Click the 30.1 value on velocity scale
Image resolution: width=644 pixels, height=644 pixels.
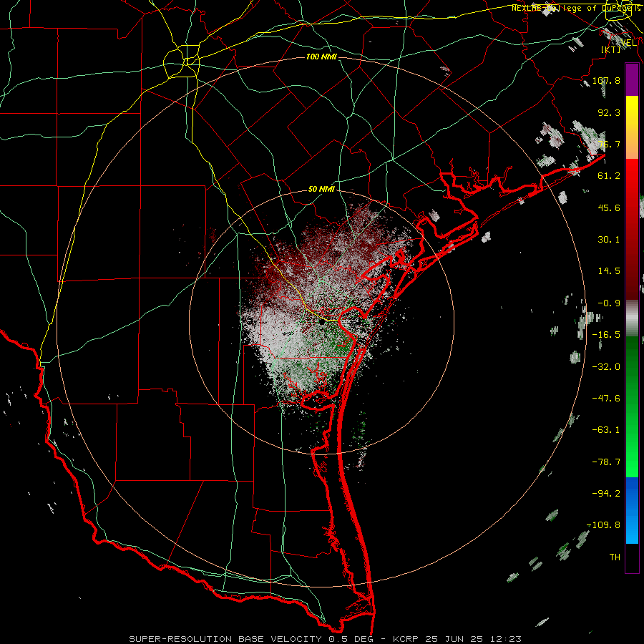(x=609, y=240)
